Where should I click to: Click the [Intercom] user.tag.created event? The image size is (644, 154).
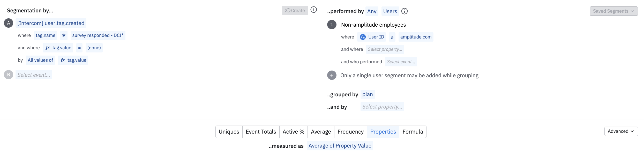51,23
